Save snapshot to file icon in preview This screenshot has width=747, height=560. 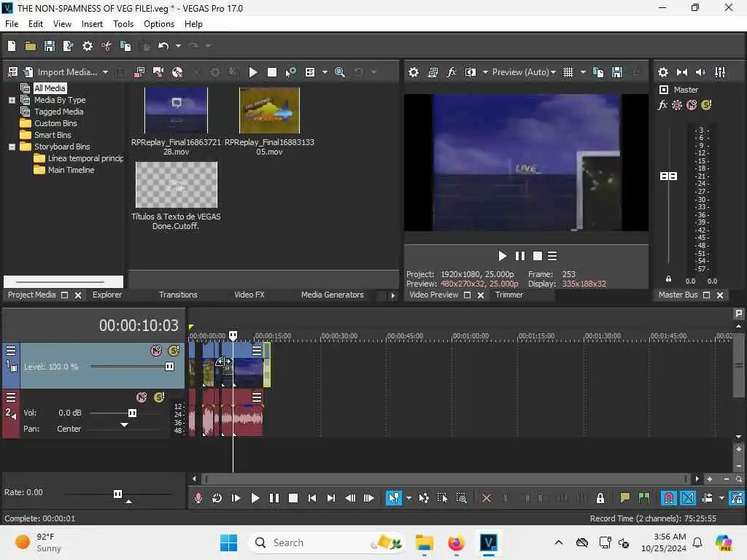tap(617, 72)
